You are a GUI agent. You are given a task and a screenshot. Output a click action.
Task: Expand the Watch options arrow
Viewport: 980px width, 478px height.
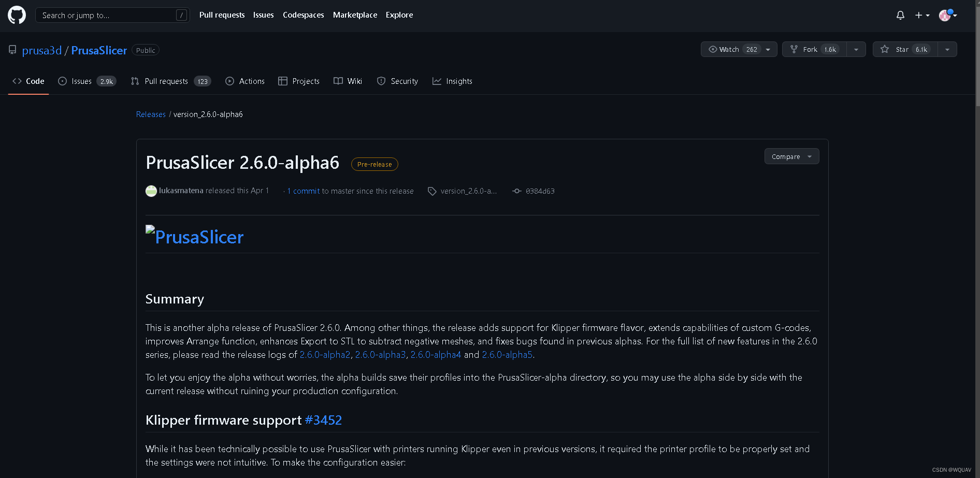tap(768, 50)
